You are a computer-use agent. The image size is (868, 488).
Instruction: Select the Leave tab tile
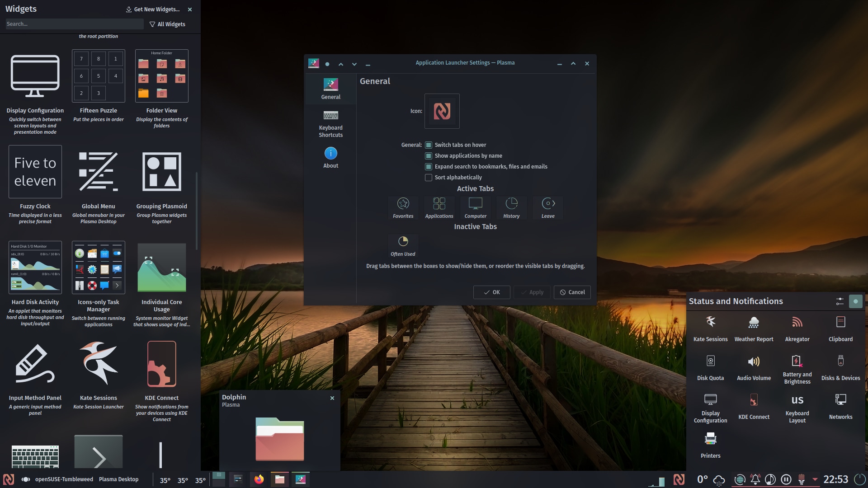[x=548, y=208]
